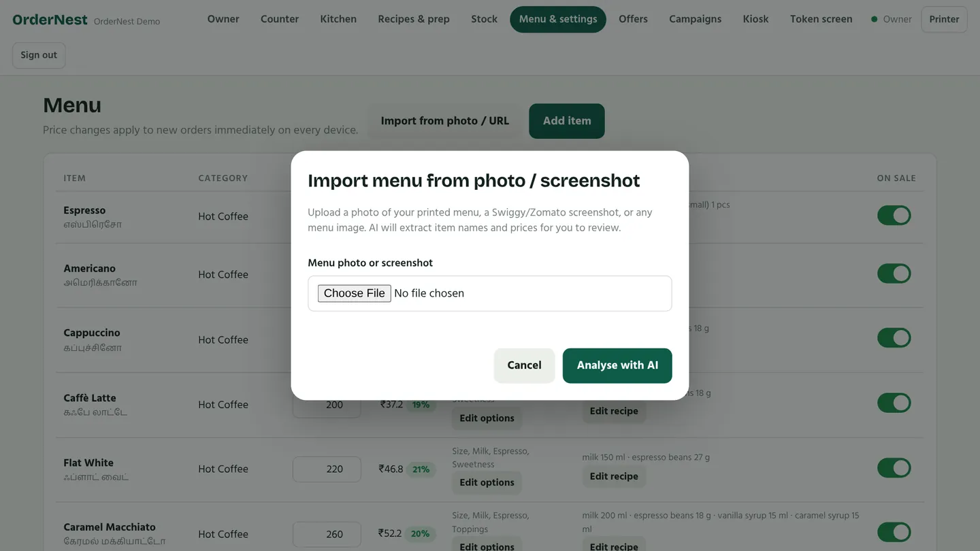Open the Campaigns tab
This screenshot has height=551, width=980.
(695, 19)
